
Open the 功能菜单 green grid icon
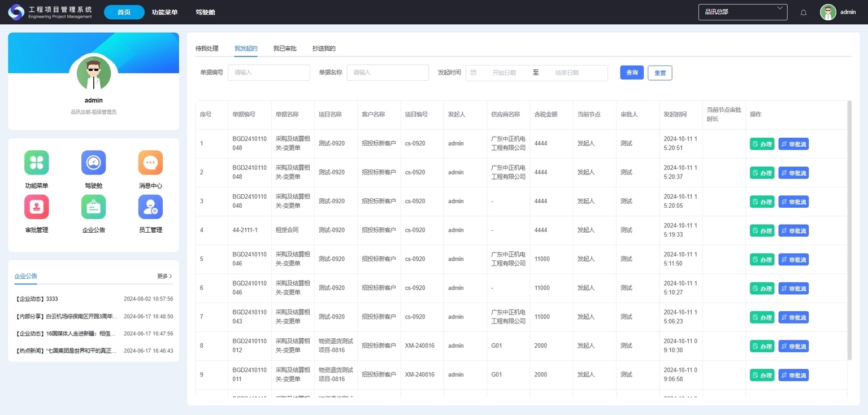tap(37, 163)
